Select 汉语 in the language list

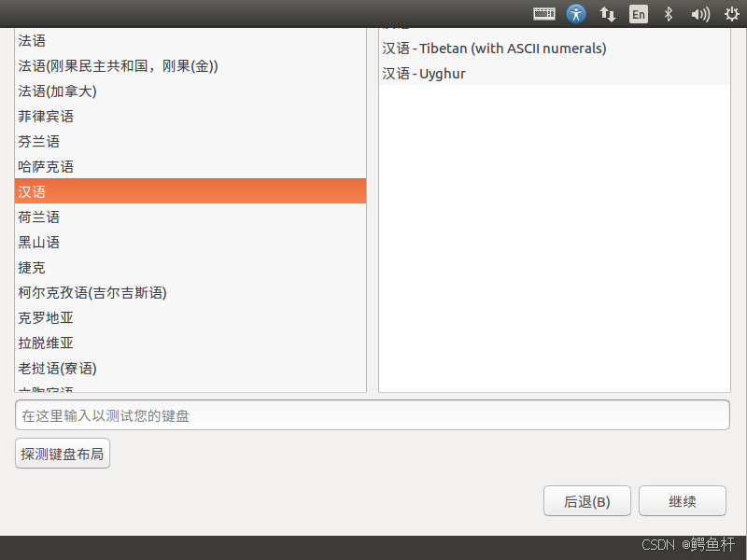coord(190,191)
